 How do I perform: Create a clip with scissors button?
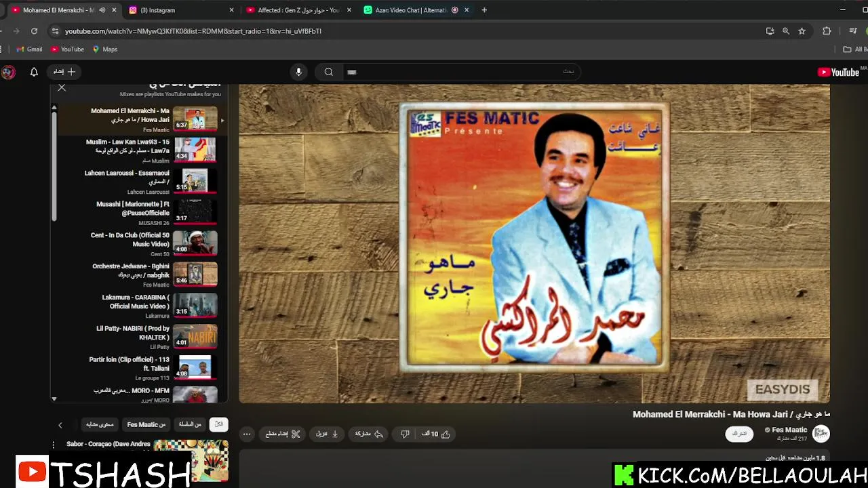point(283,434)
